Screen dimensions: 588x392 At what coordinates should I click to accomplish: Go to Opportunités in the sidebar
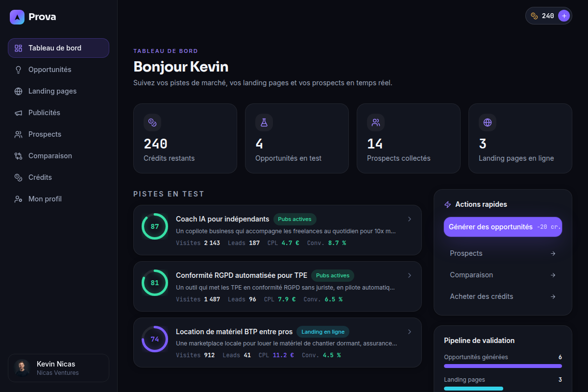(x=58, y=70)
